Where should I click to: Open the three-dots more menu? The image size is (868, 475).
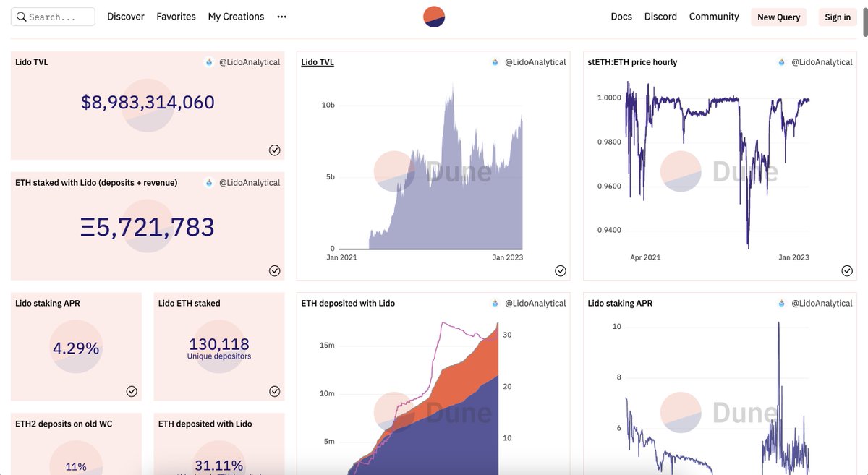[x=282, y=17]
